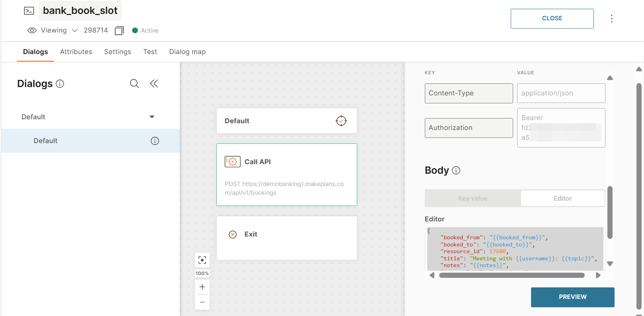Click the editor scroll down arrow
644x316 pixels.
(610, 264)
